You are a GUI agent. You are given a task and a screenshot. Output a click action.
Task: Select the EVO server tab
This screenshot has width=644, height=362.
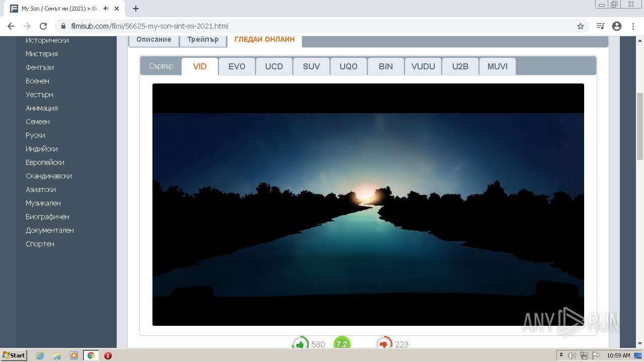pyautogui.click(x=237, y=66)
